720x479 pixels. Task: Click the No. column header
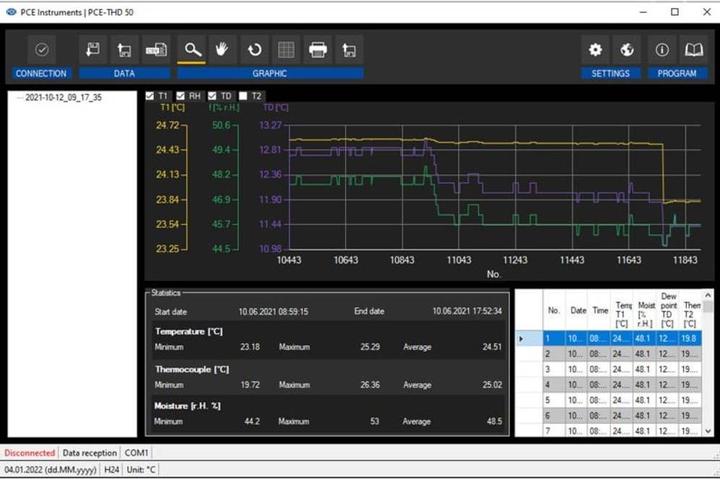point(554,310)
